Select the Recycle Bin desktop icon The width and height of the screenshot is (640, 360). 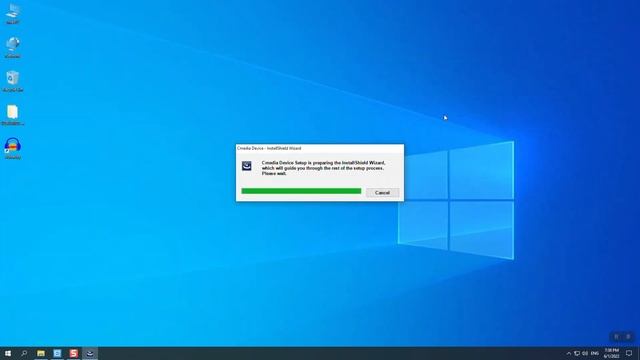pos(13,81)
